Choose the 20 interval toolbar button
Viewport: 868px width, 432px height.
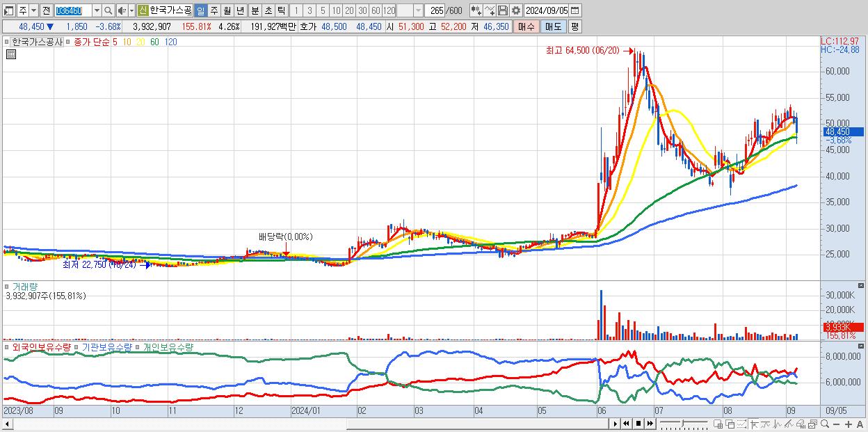[349, 10]
